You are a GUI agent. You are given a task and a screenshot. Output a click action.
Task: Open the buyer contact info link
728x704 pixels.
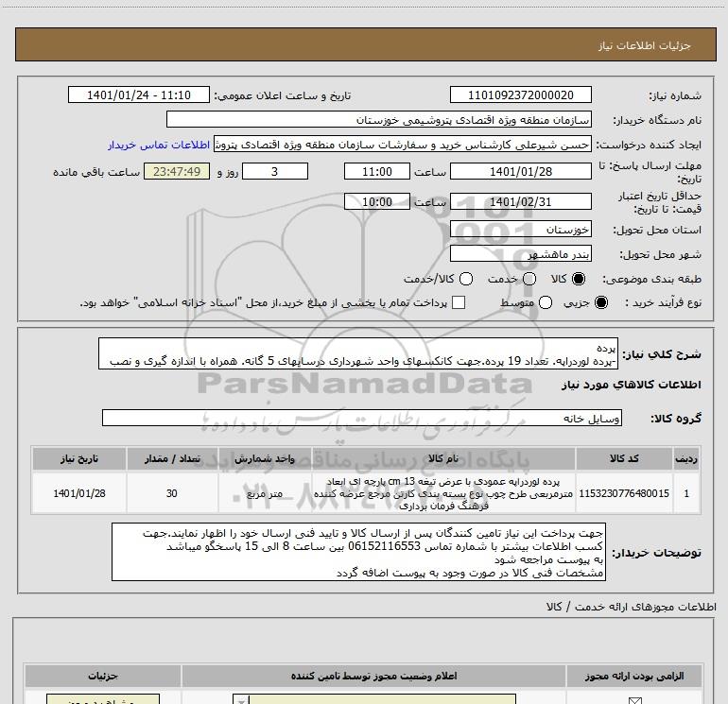coord(159,145)
